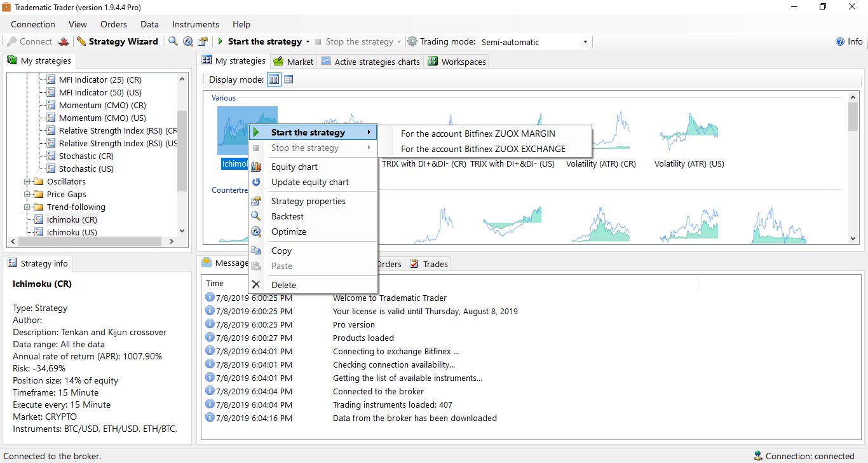Click the Delete X icon in context menu

256,285
